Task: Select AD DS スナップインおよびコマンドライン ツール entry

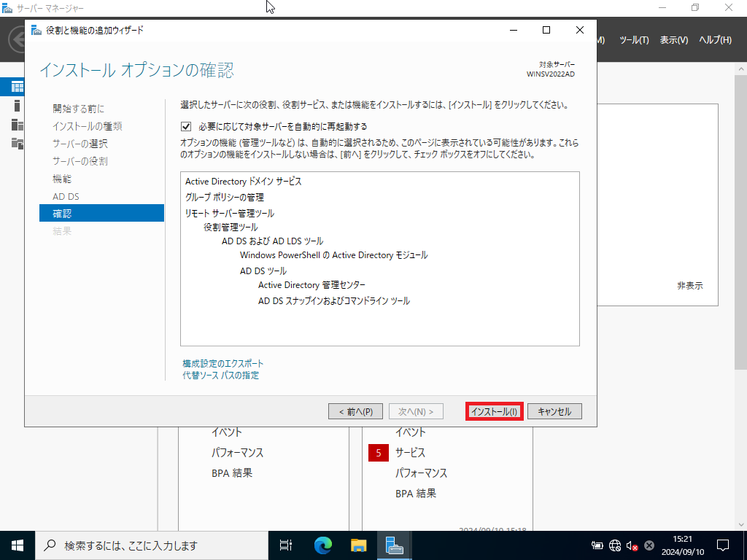Action: tap(334, 301)
